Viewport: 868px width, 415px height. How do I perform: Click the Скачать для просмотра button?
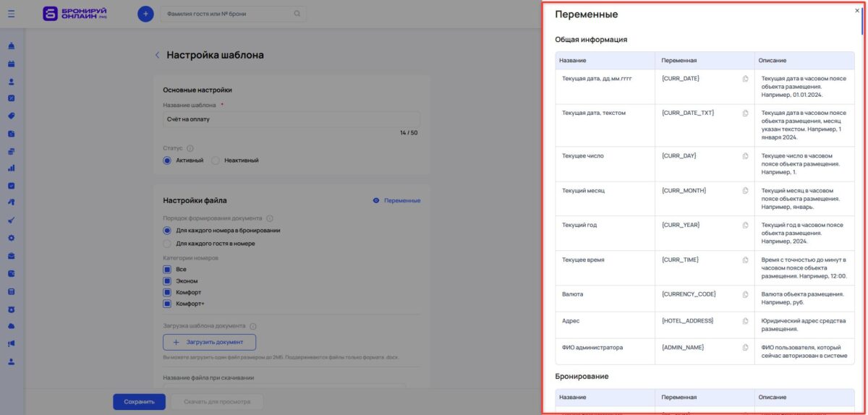(217, 401)
